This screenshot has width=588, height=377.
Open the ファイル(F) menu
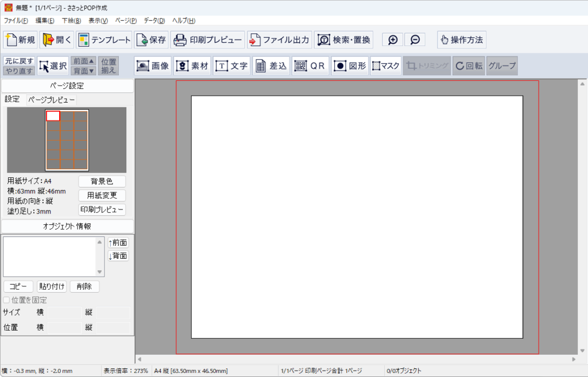[x=16, y=21]
